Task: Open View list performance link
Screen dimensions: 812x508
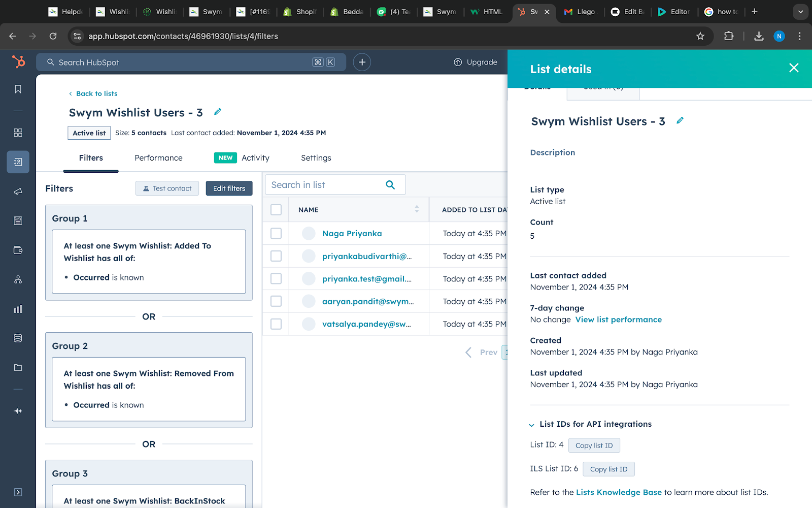Action: click(x=618, y=320)
